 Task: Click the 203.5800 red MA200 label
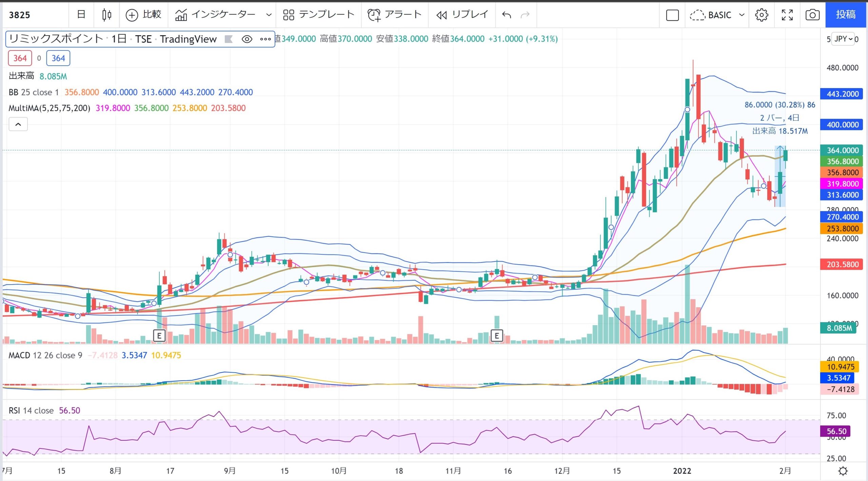(x=842, y=264)
